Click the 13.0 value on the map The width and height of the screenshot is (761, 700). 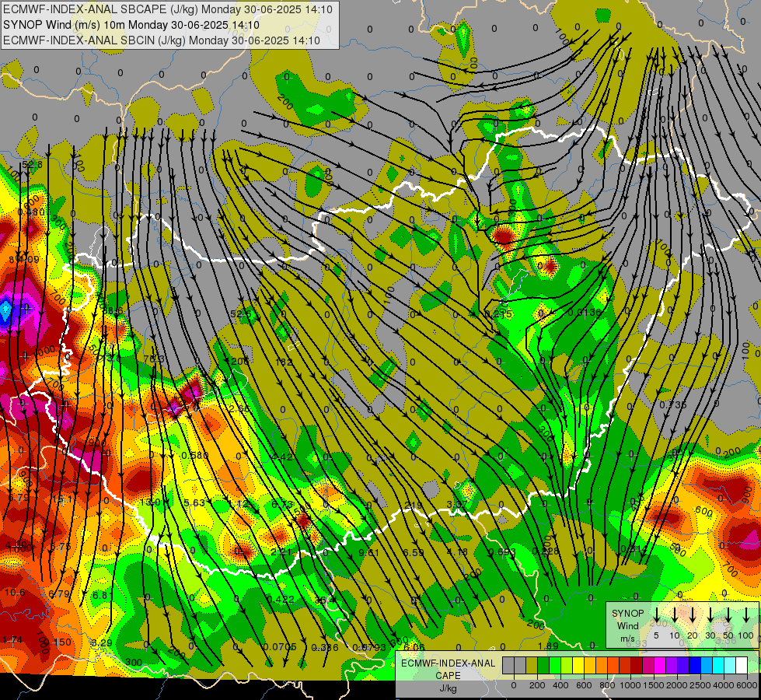tap(150, 502)
